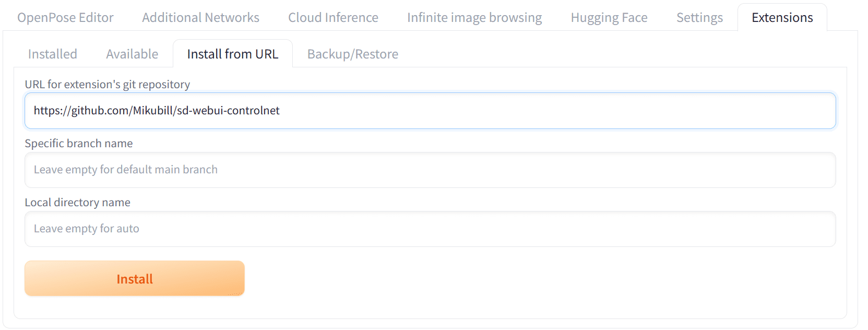
Task: Switch to the Additional Networks tab
Action: coord(200,18)
